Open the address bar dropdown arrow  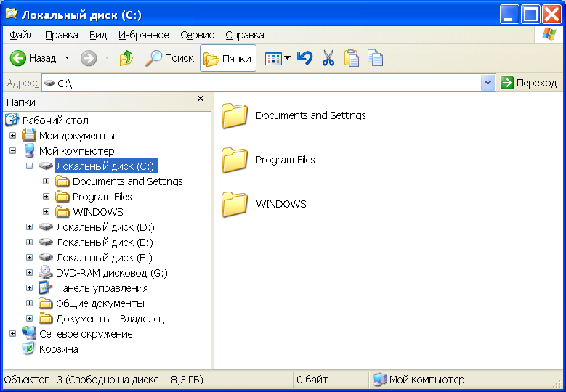click(x=488, y=83)
